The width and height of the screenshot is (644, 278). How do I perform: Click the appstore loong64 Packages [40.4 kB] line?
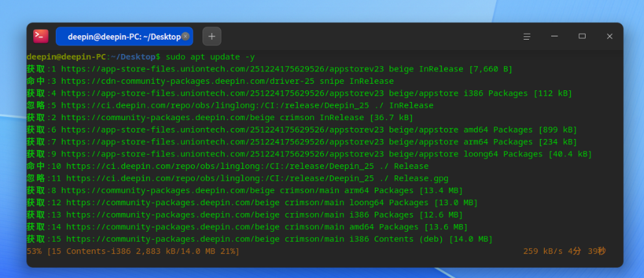point(309,154)
